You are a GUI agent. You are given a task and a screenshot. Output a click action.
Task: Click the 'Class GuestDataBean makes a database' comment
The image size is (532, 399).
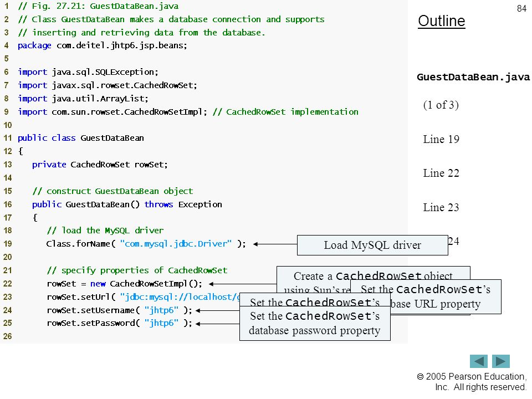(171, 19)
